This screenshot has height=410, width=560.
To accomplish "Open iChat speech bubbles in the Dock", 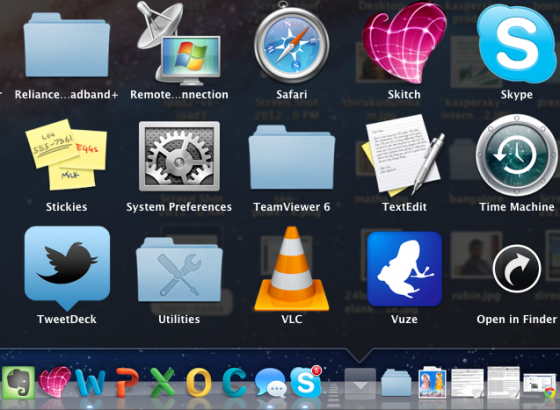I will [x=270, y=383].
